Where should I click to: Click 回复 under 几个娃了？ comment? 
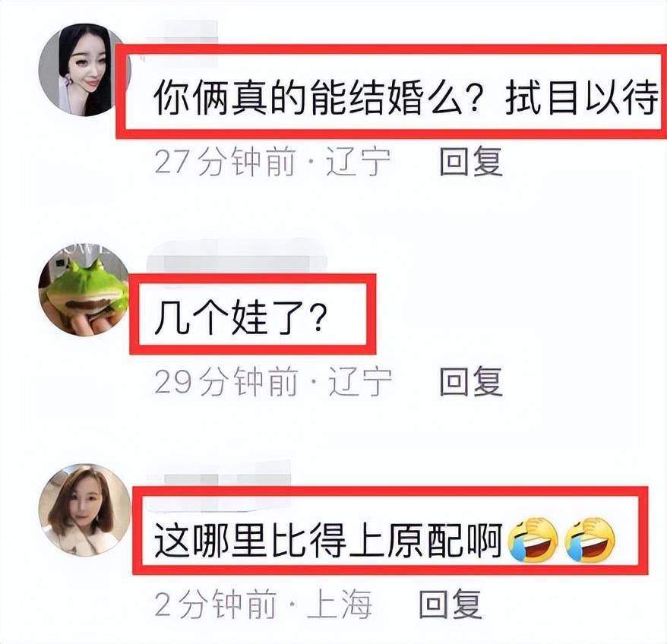click(x=471, y=381)
